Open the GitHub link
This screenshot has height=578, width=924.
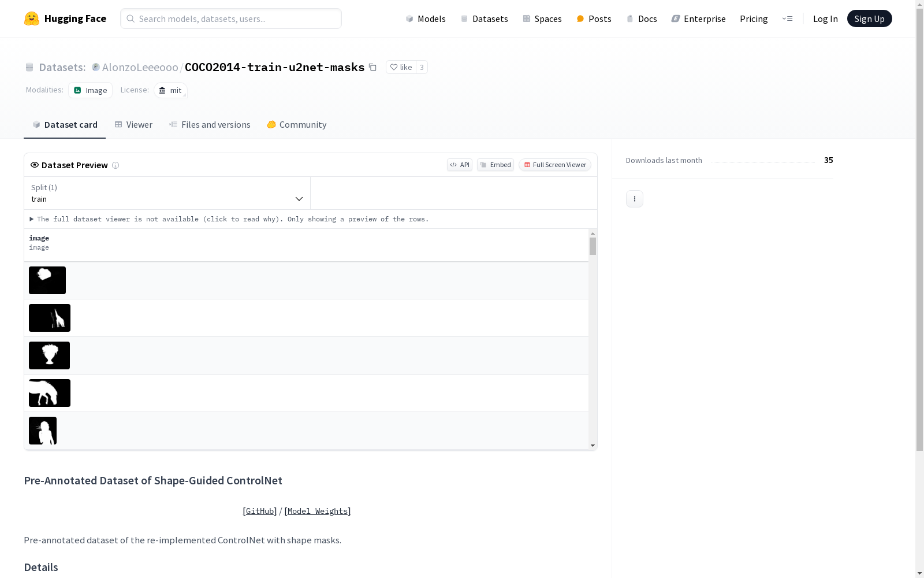[260, 511]
